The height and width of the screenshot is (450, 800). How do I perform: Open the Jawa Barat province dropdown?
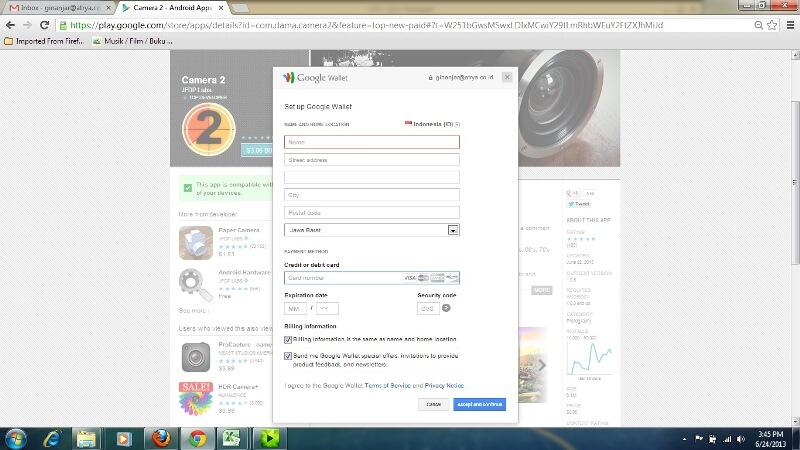372,230
